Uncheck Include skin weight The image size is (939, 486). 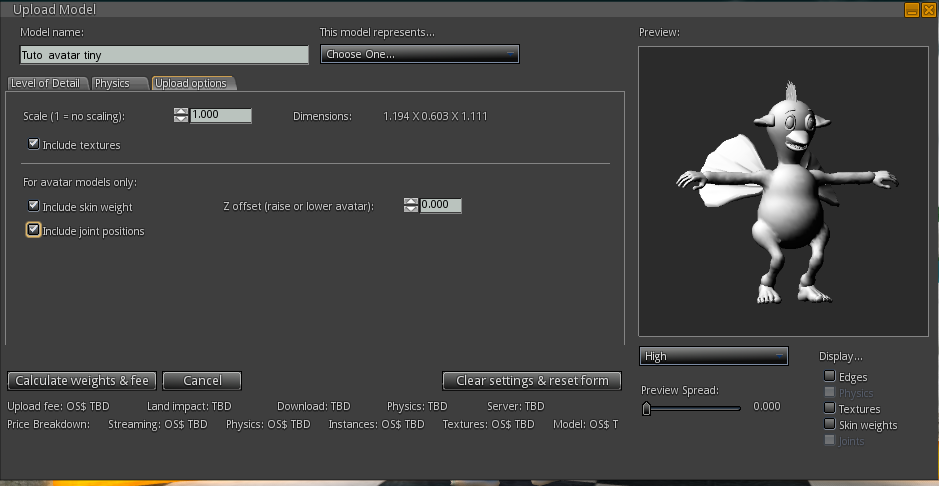34,206
